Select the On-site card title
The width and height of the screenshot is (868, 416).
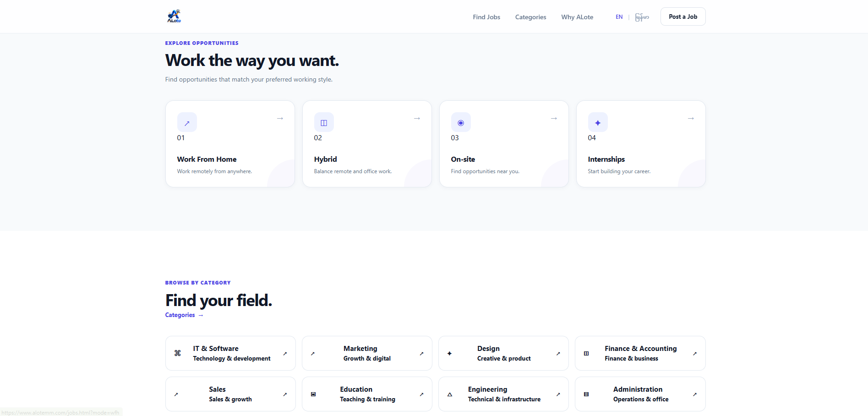pyautogui.click(x=463, y=159)
